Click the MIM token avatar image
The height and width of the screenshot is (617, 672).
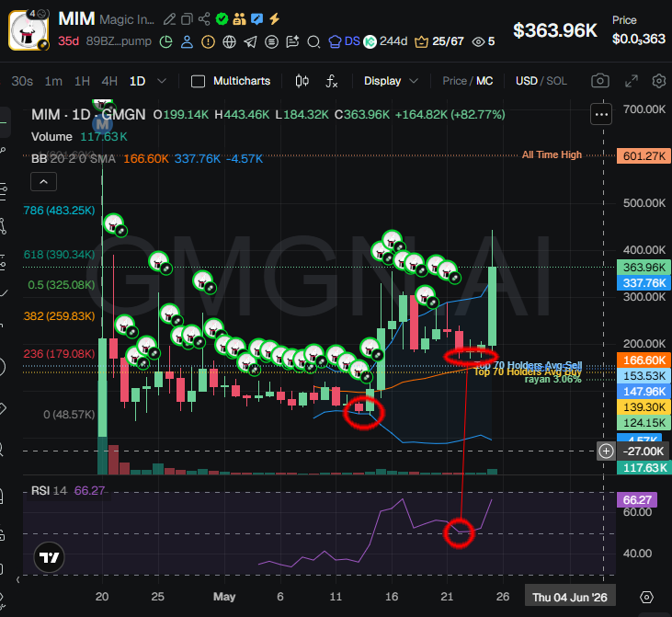point(28,31)
